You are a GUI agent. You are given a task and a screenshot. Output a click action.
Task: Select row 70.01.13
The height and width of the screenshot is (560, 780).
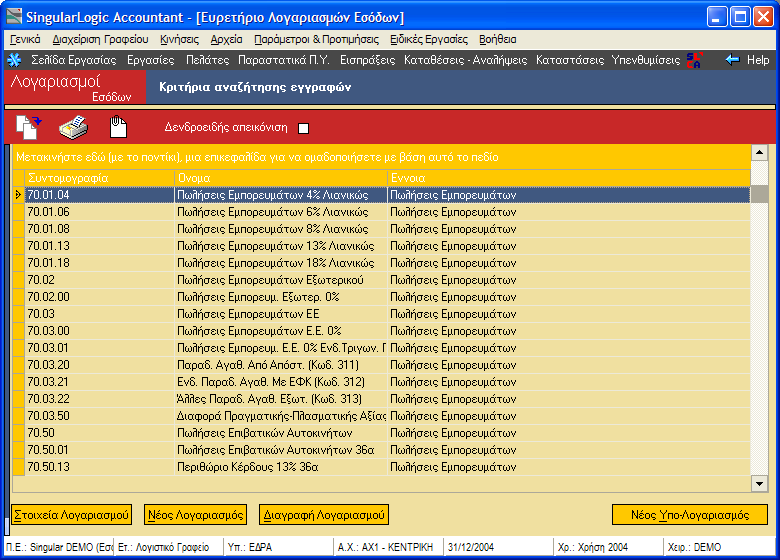382,246
